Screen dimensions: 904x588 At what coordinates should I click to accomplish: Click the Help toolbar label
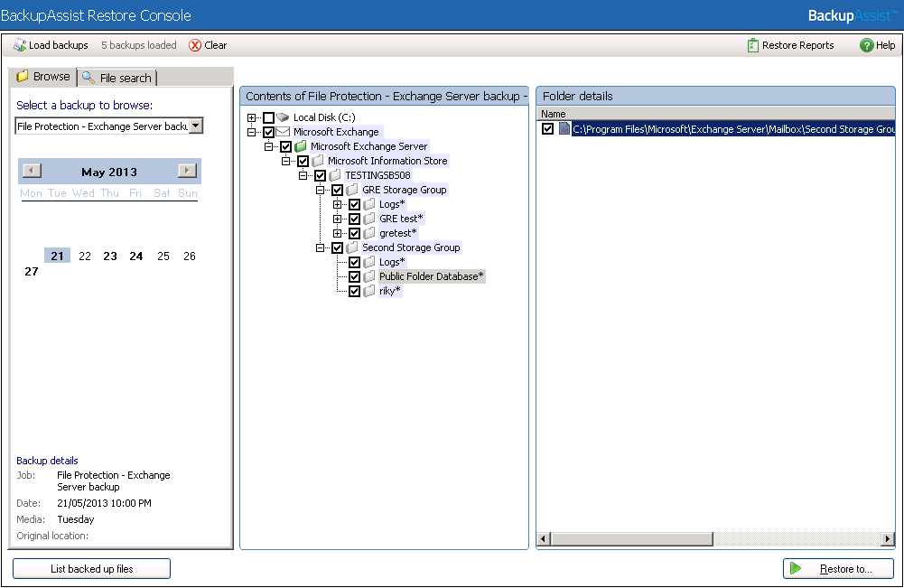coord(886,45)
